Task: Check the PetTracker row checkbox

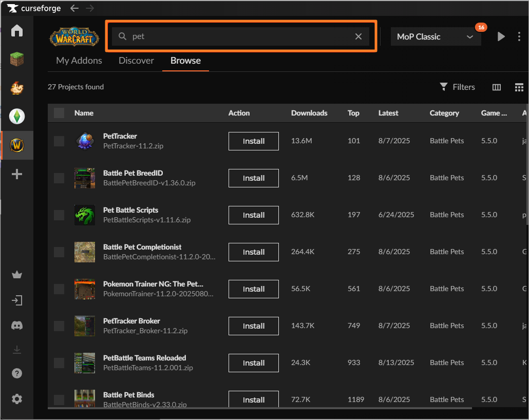Action: (59, 141)
